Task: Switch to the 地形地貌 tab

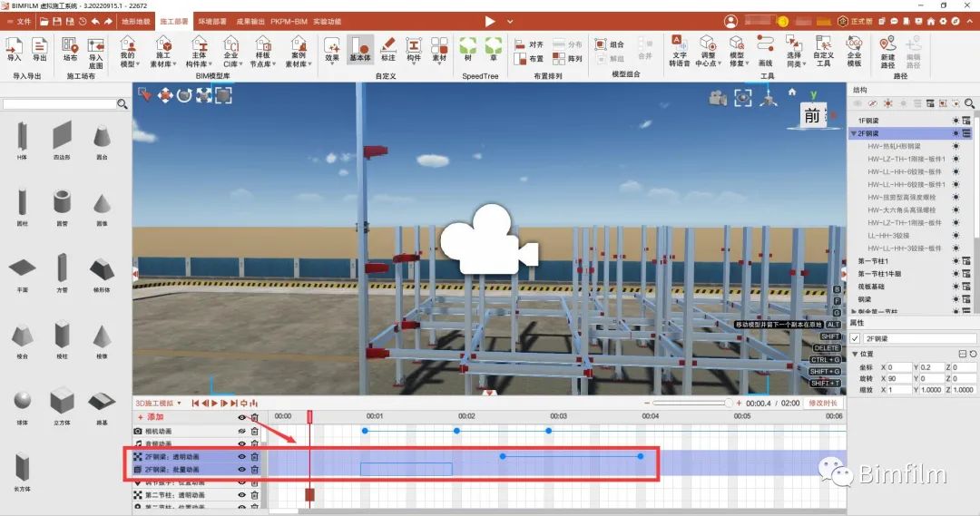Action: pyautogui.click(x=135, y=21)
